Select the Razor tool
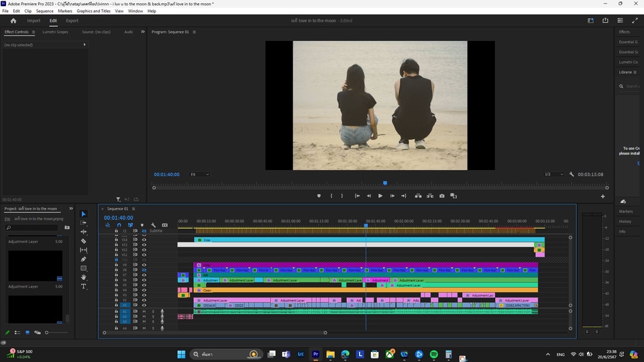The height and width of the screenshot is (362, 644). pyautogui.click(x=83, y=240)
